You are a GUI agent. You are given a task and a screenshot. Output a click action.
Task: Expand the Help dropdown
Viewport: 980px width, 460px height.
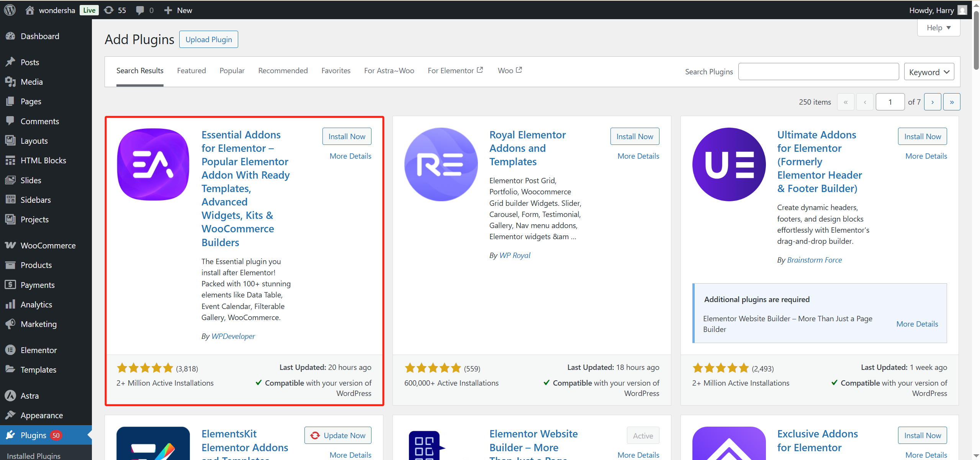click(939, 27)
